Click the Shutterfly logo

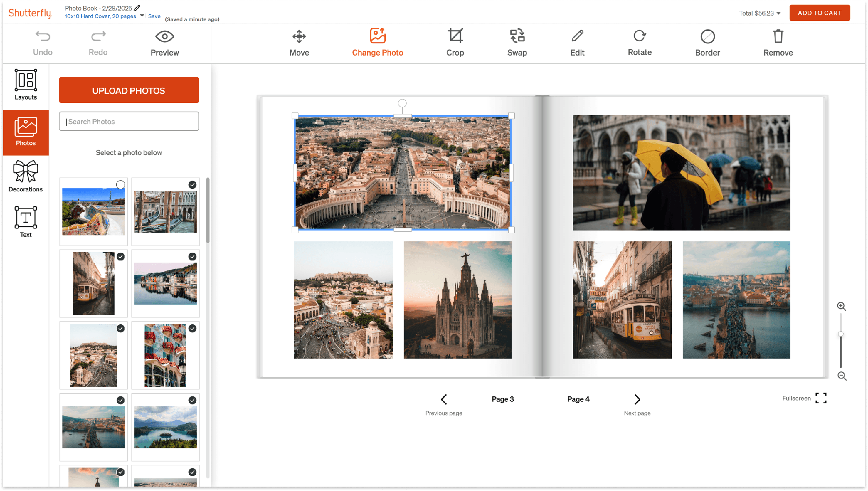click(30, 13)
